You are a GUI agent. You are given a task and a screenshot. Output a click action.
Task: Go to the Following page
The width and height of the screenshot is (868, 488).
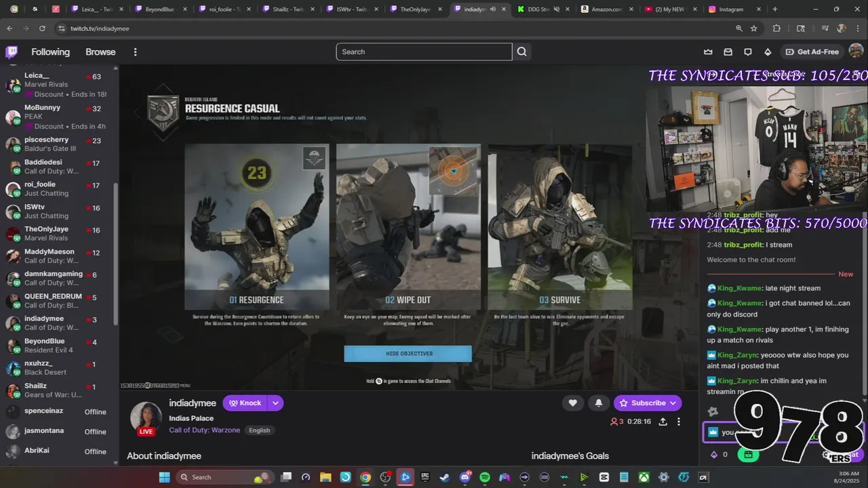point(50,52)
